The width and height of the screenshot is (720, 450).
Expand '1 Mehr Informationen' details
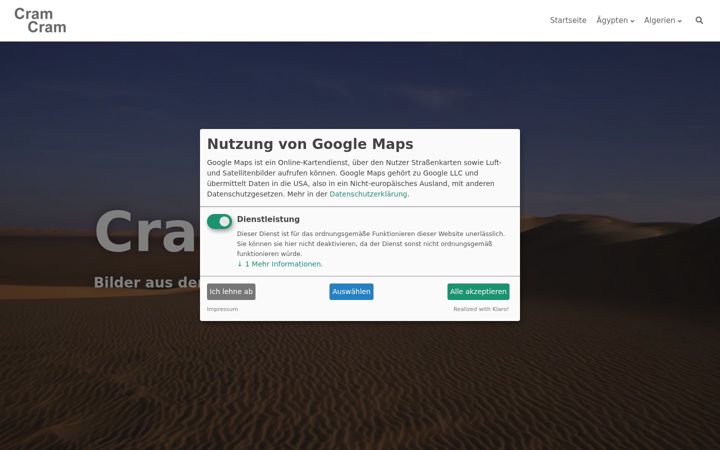[280, 264]
